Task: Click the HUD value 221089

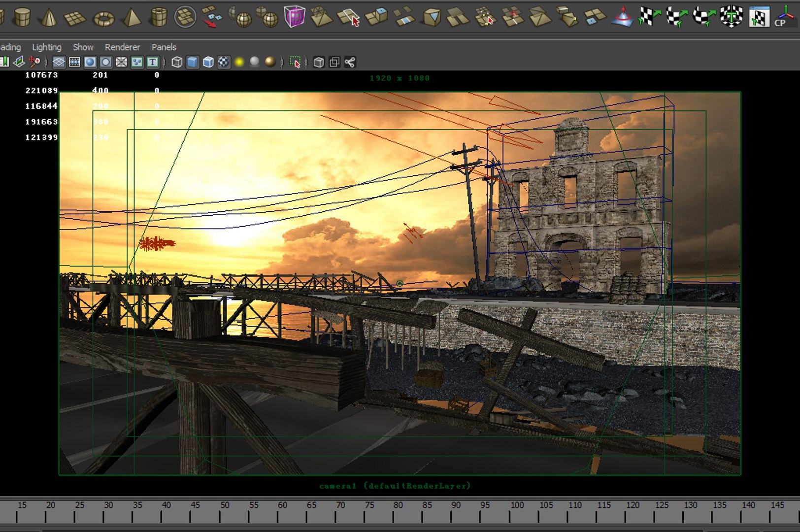Action: click(x=41, y=91)
